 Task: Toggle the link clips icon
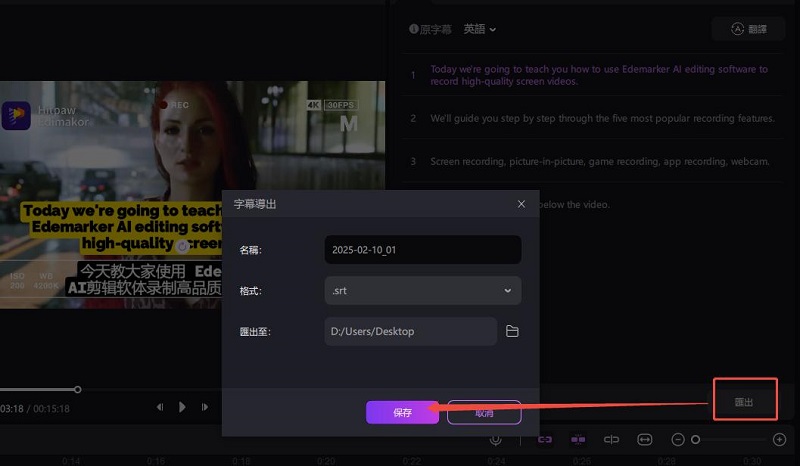tap(545, 439)
